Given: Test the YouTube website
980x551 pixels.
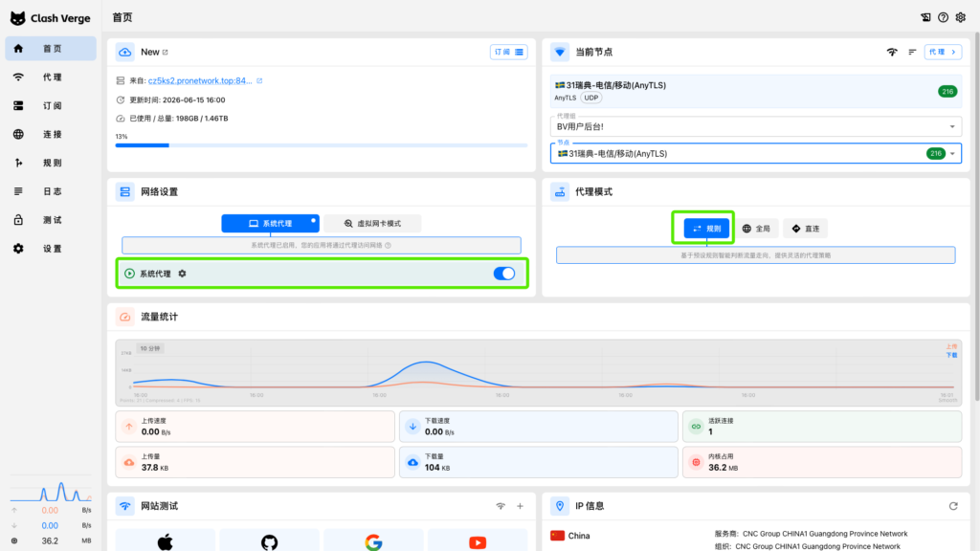Looking at the screenshot, I should (x=478, y=541).
